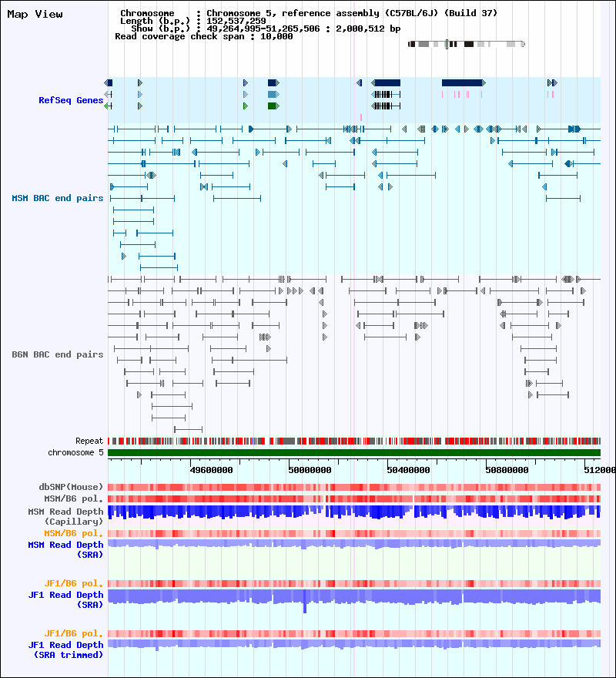Click the JF1/B6 pol. label above JF1 Read Depth (SRA)
Screen dimensions: 616x678
(74, 583)
